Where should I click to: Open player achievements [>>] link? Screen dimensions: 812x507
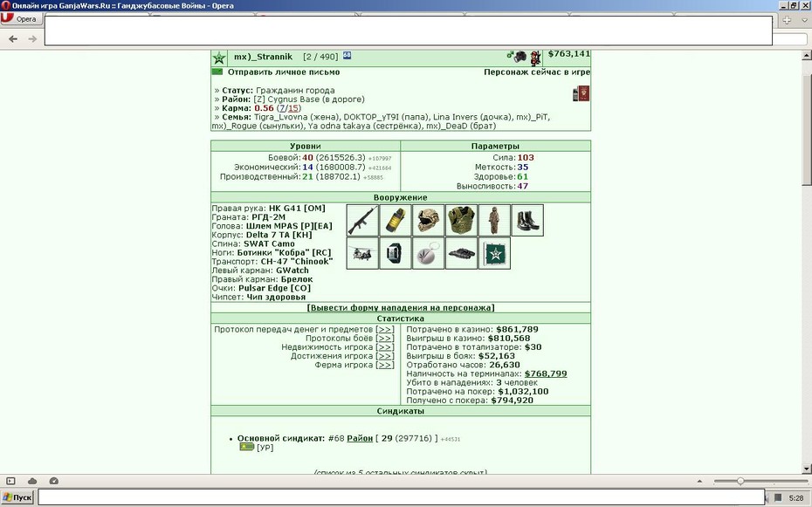coord(385,356)
